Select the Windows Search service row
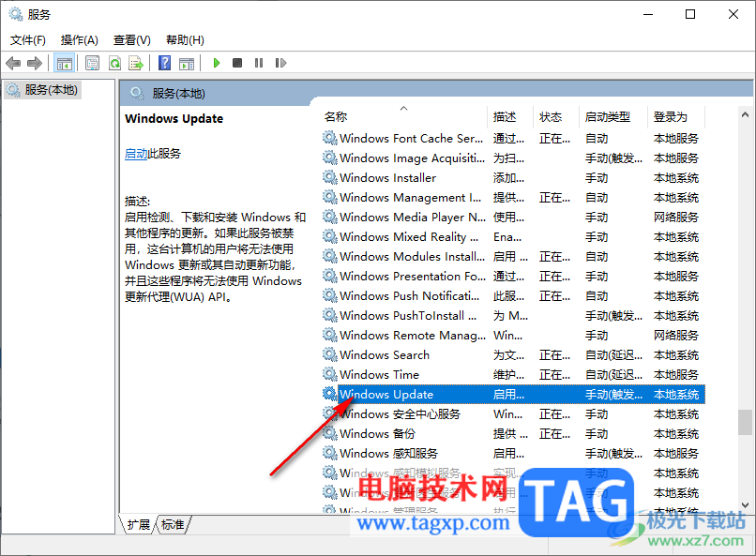Image resolution: width=756 pixels, height=556 pixels. click(x=513, y=355)
